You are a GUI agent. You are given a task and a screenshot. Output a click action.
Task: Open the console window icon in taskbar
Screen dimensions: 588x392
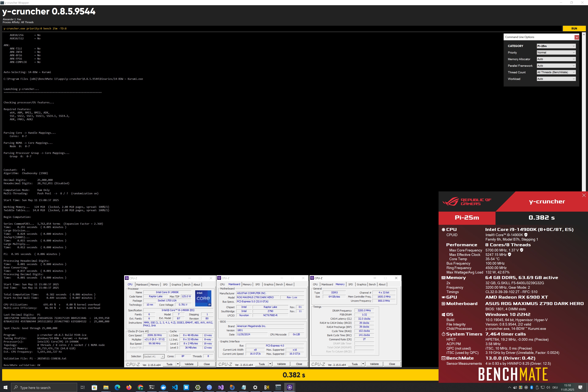(x=278, y=388)
